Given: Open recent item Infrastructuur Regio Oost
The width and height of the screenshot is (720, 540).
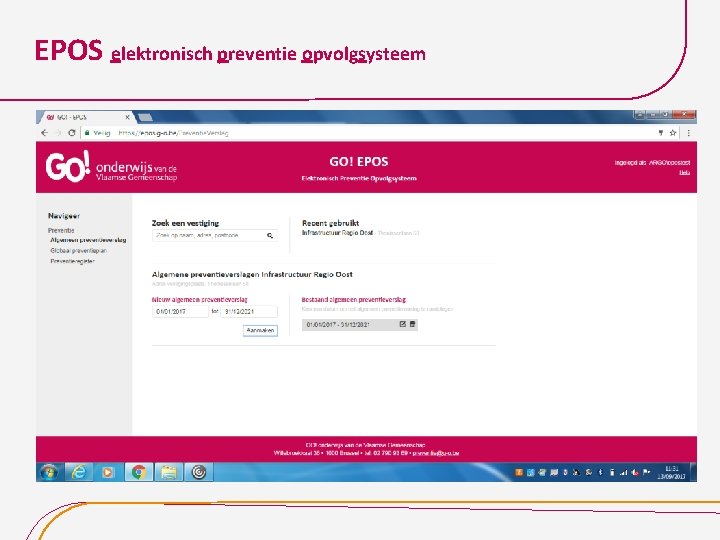Looking at the screenshot, I should [337, 233].
